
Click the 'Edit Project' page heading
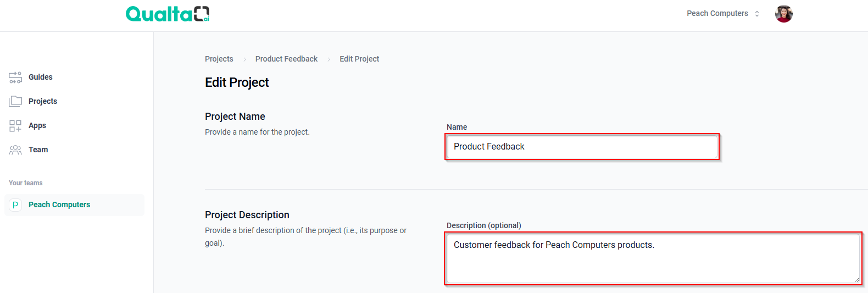pos(237,82)
